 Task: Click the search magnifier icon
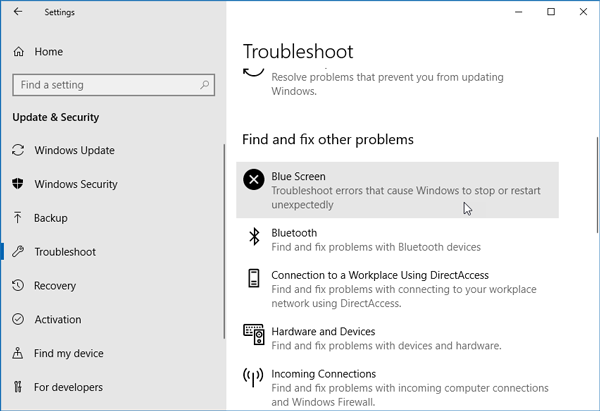[205, 85]
